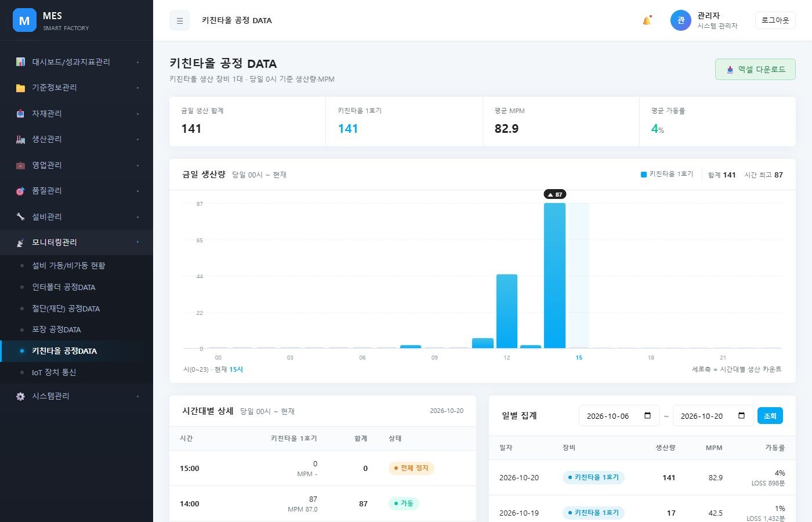Expand the 자재관리 menu arrow
Image resolution: width=812 pixels, height=522 pixels.
click(137, 114)
